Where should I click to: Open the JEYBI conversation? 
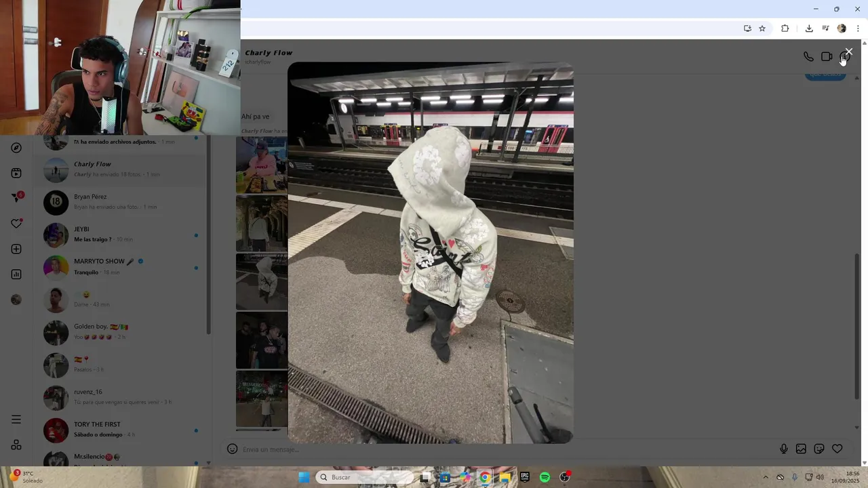[x=121, y=235]
